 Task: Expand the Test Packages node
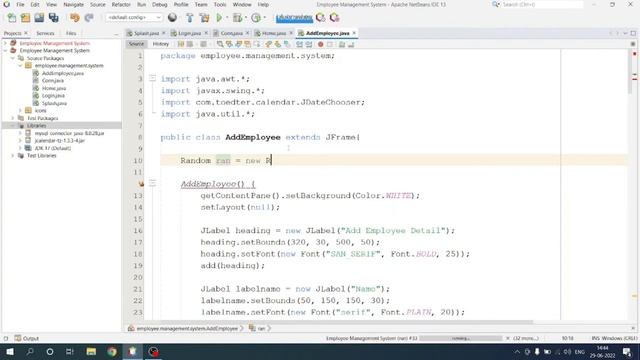[13, 118]
